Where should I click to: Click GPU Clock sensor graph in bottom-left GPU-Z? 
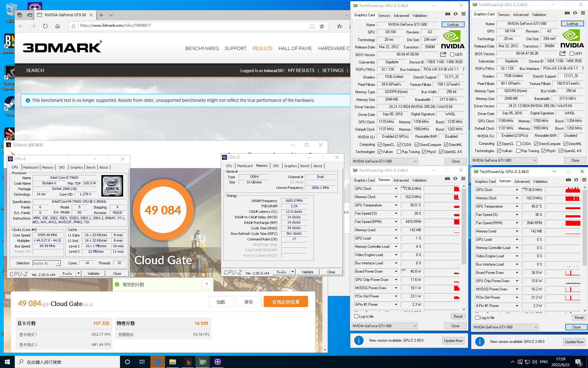[442, 189]
